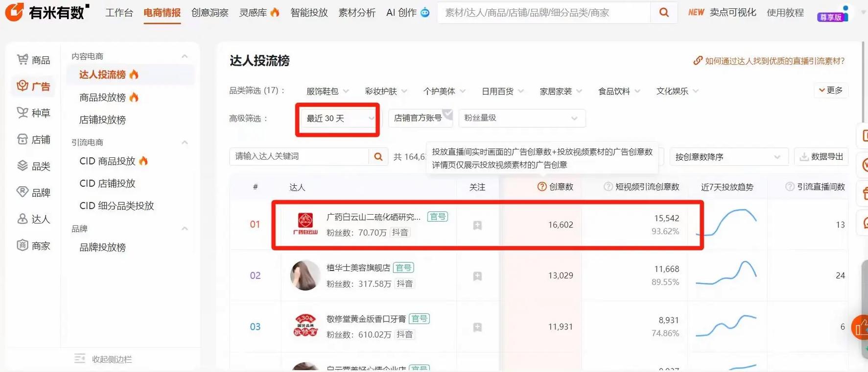
Task: Click the collapse sidebar icon
Action: coord(79,359)
